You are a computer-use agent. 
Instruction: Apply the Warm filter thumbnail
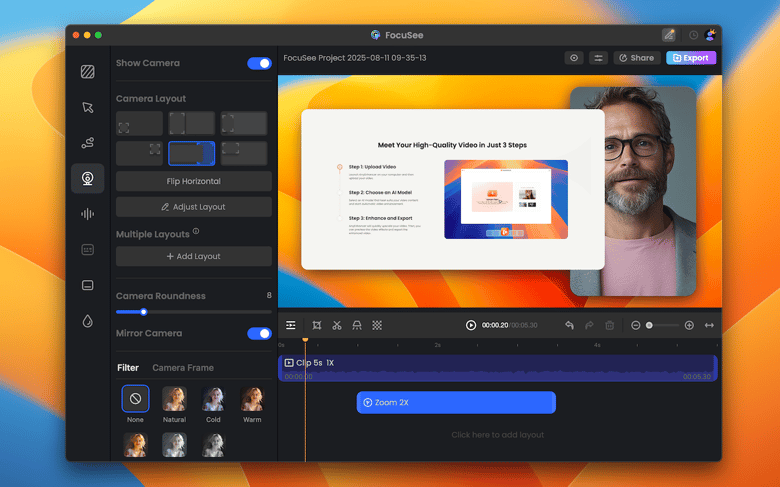(252, 398)
